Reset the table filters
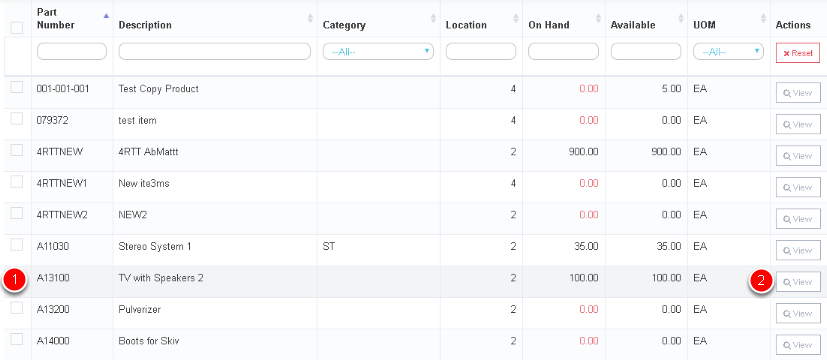 [798, 53]
